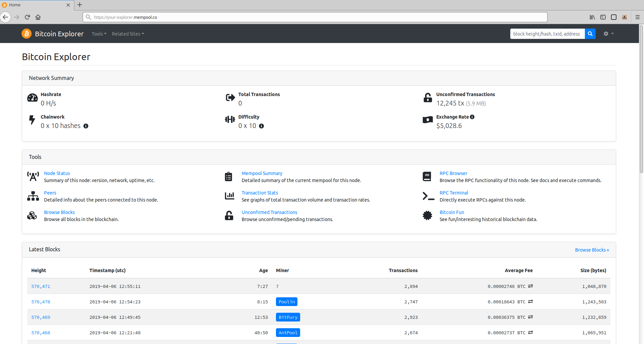
Task: Click the $5,028.6 exchange rate value
Action: pos(449,126)
